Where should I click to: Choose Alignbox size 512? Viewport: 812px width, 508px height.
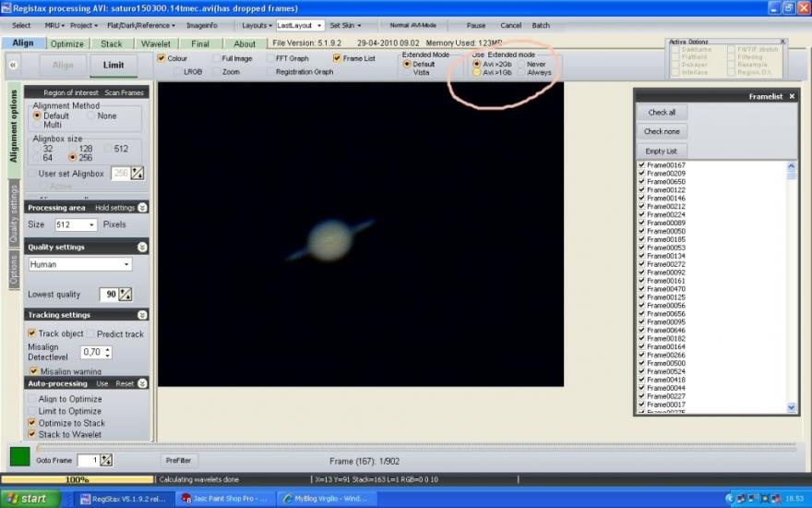tap(108, 149)
